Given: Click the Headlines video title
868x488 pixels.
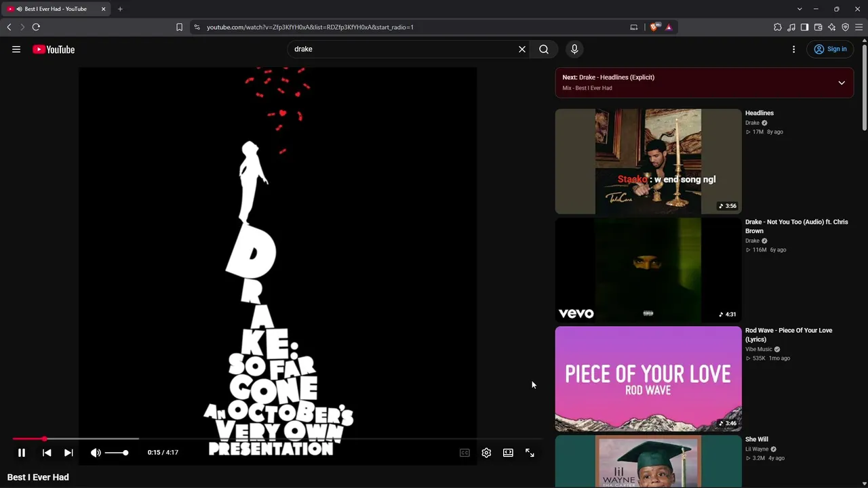Looking at the screenshot, I should pos(759,113).
